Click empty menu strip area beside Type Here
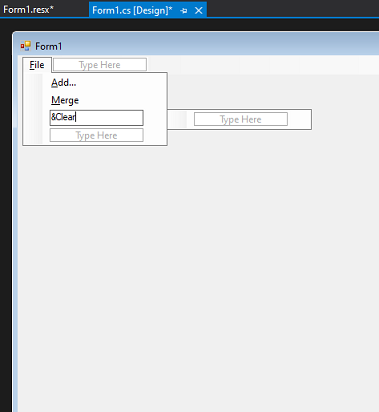379x412 pixels. [263, 65]
